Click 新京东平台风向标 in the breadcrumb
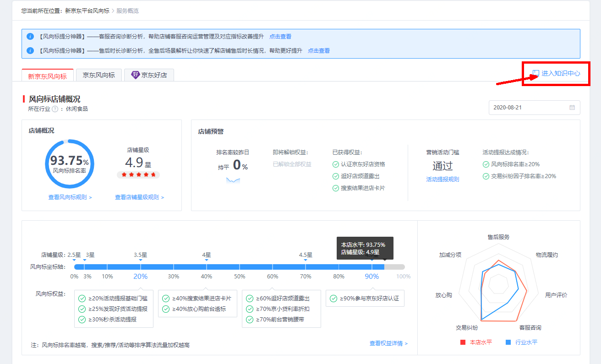 pos(87,11)
